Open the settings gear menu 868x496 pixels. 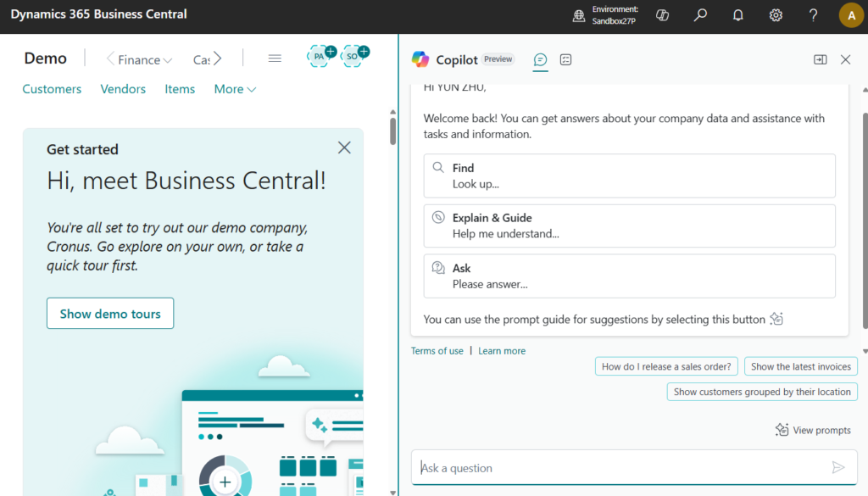pos(775,14)
